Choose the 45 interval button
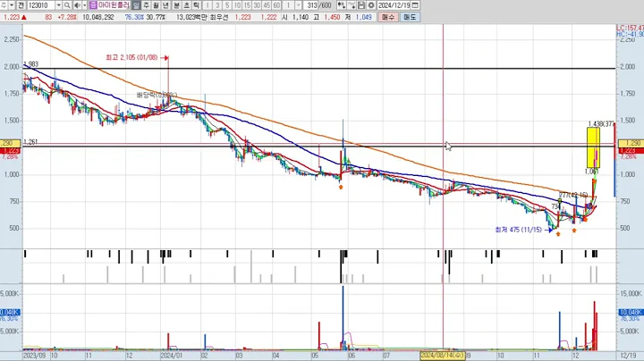 click(x=267, y=5)
